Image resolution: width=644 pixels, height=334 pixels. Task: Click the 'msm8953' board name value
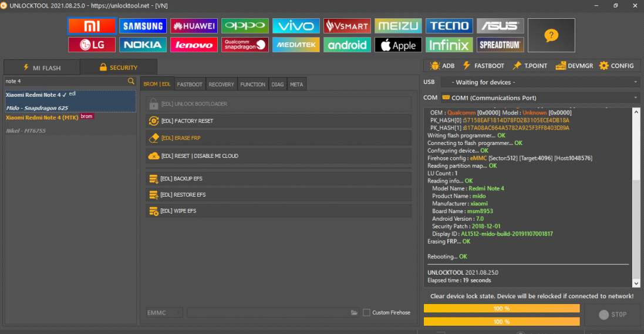(x=480, y=211)
